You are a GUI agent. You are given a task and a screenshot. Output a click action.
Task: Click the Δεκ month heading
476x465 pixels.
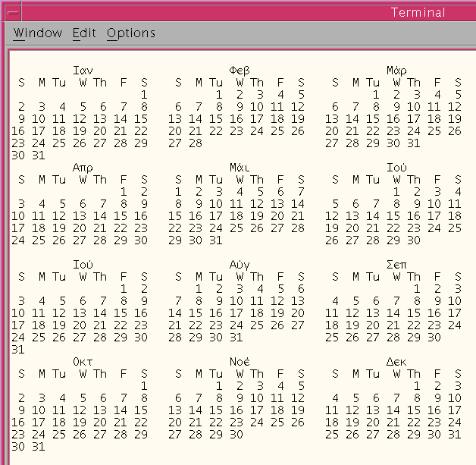(x=396, y=362)
